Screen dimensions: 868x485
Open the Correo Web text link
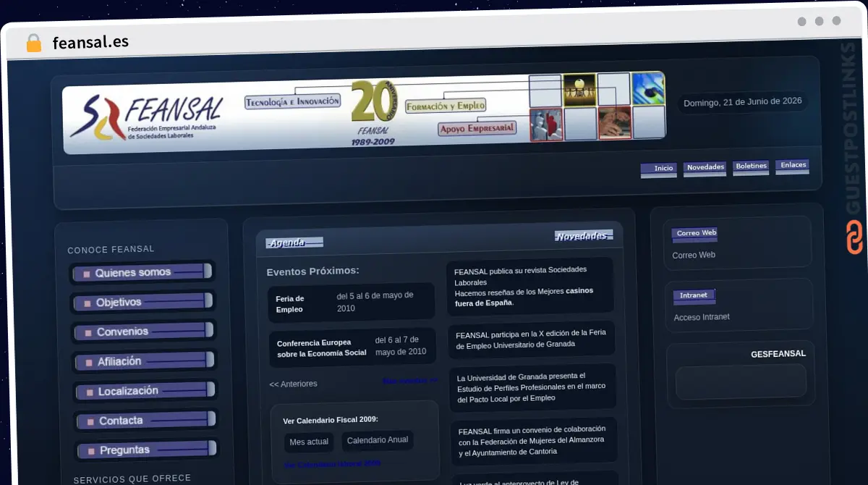tap(694, 256)
